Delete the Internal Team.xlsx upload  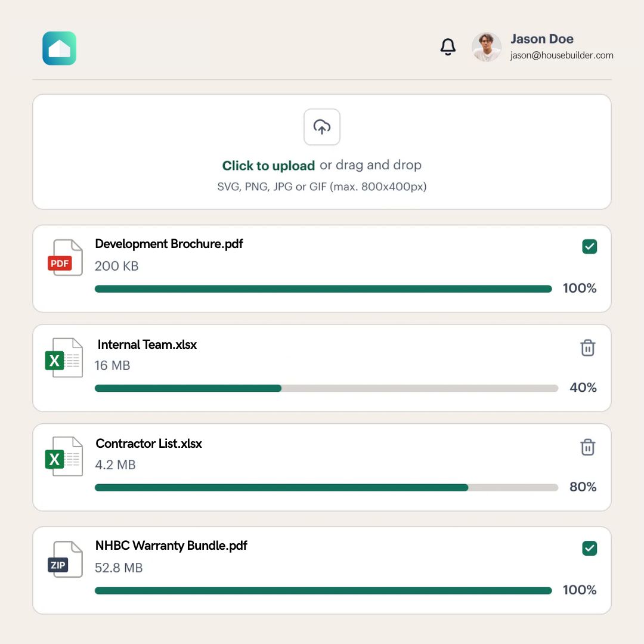(x=588, y=348)
